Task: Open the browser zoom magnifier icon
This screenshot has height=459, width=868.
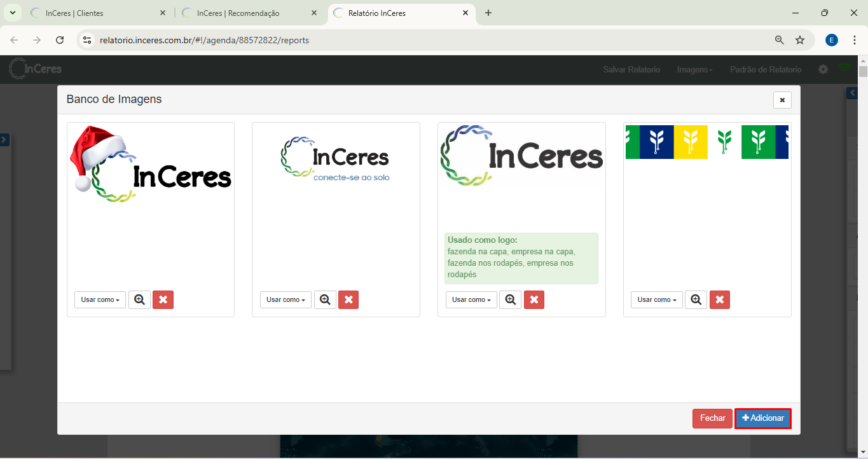Action: [779, 40]
